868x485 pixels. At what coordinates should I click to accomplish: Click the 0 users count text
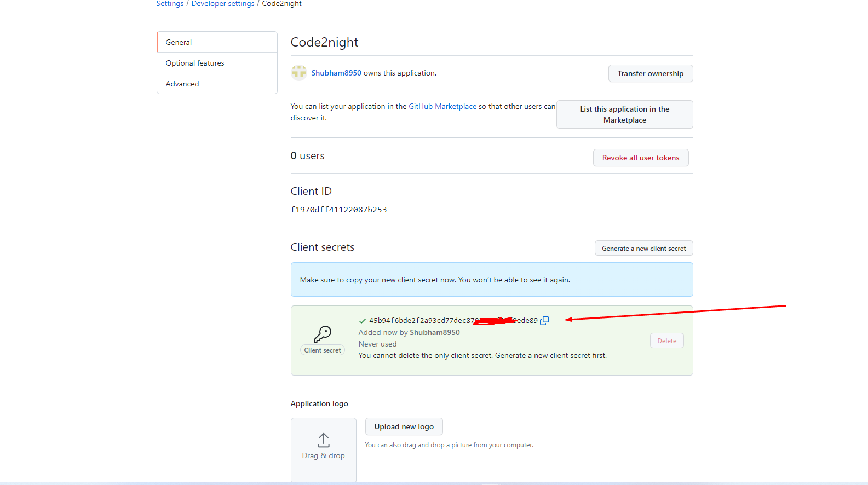(x=307, y=156)
